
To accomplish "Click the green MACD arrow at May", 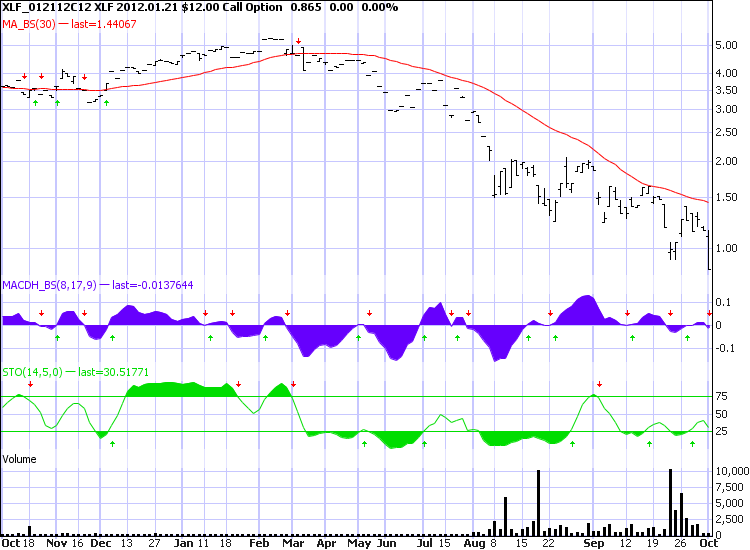I will (359, 338).
